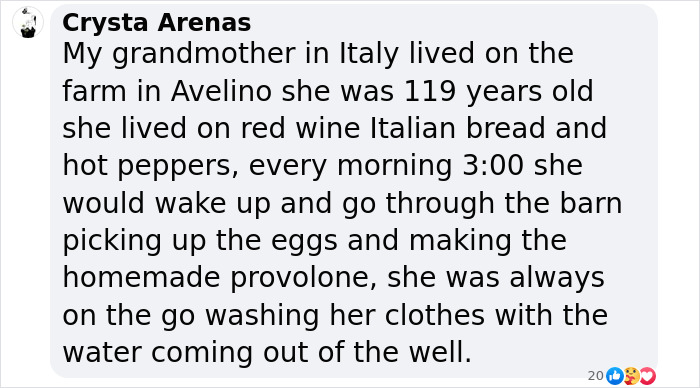The height and width of the screenshot is (388, 700).
Task: Click the word "clothes" in the comment
Action: (x=435, y=315)
